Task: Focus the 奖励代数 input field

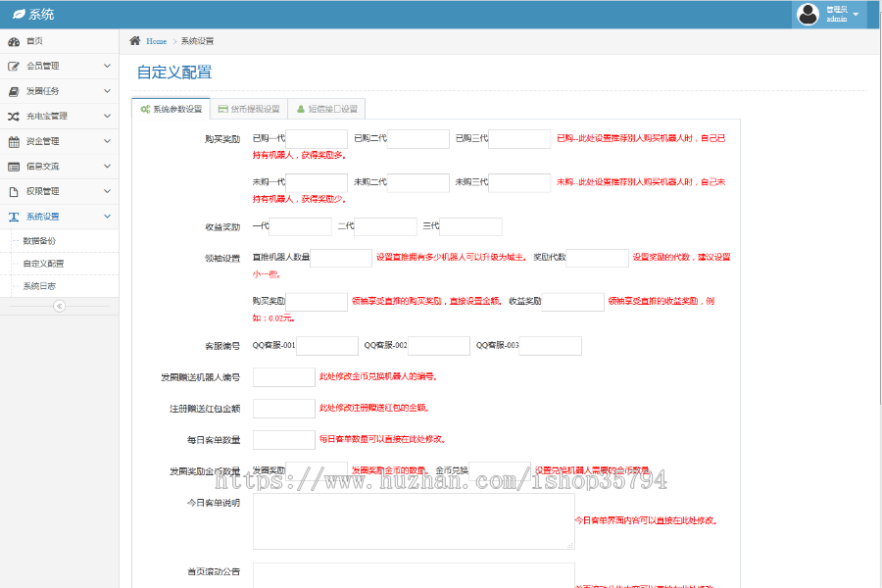Action: pos(598,259)
